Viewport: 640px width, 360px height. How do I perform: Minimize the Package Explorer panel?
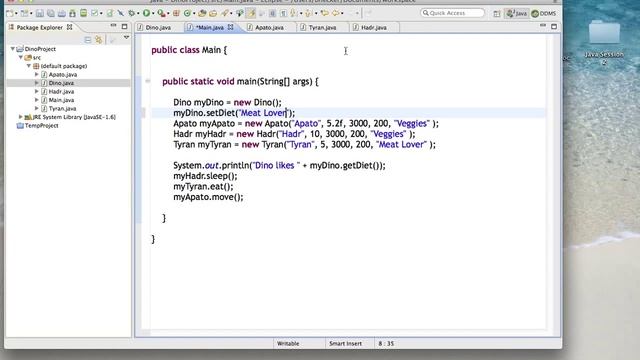coord(113,26)
